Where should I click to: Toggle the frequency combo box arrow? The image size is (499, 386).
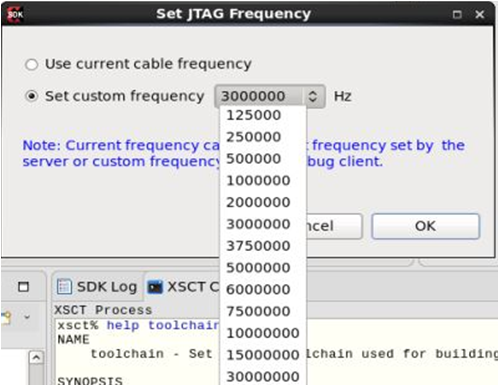(x=313, y=97)
